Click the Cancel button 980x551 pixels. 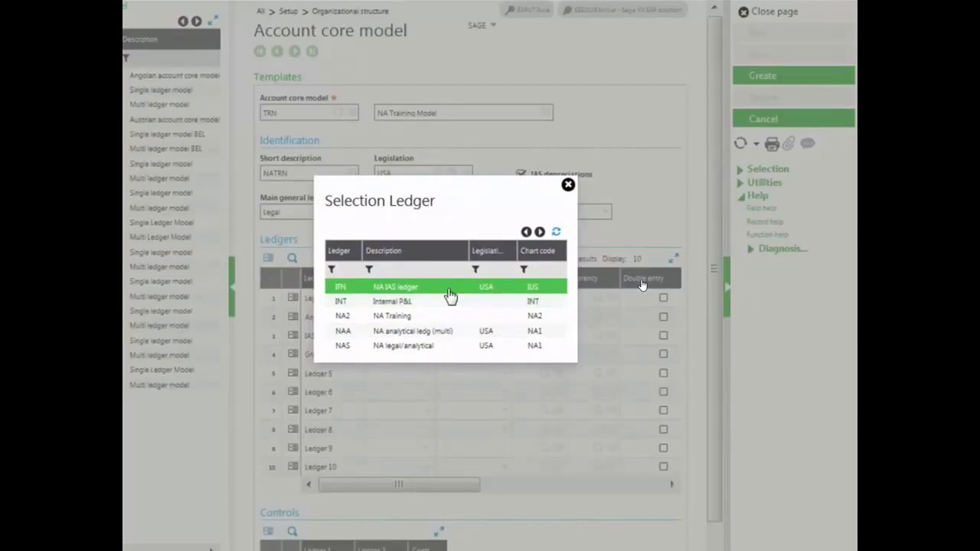click(794, 119)
